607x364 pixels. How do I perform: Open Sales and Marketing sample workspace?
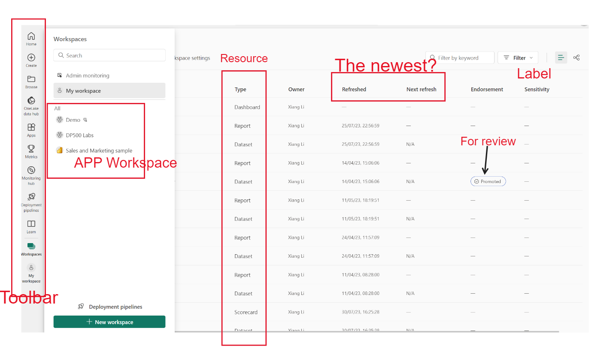[x=99, y=150]
